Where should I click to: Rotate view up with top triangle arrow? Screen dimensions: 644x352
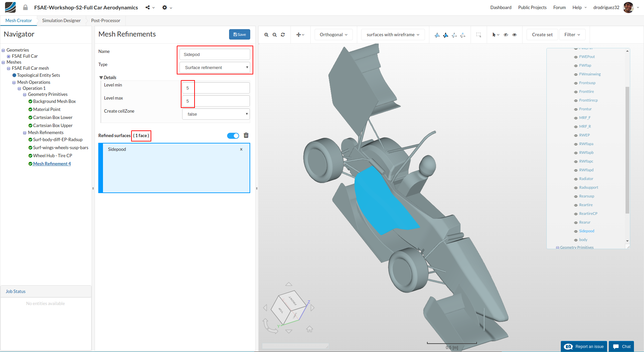(289, 284)
